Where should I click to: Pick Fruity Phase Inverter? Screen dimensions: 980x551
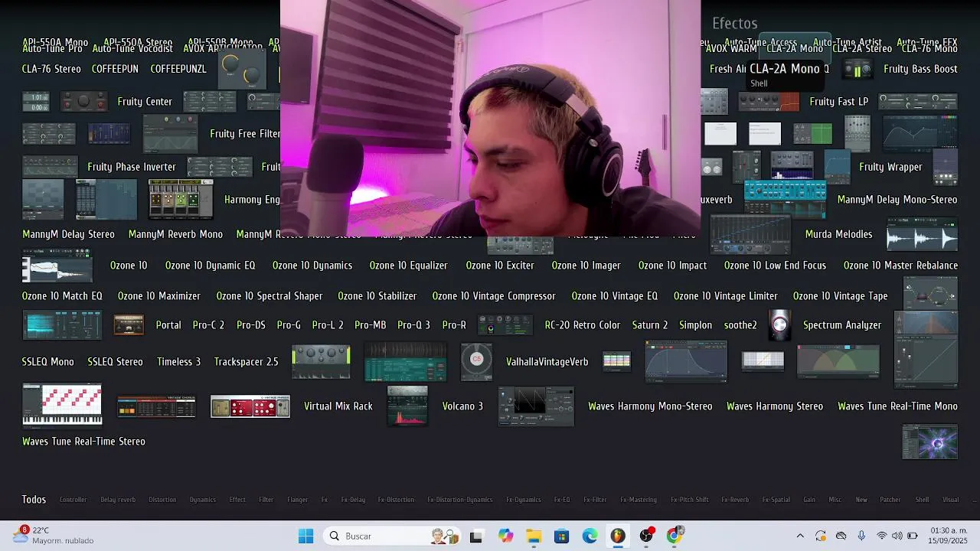pos(132,167)
